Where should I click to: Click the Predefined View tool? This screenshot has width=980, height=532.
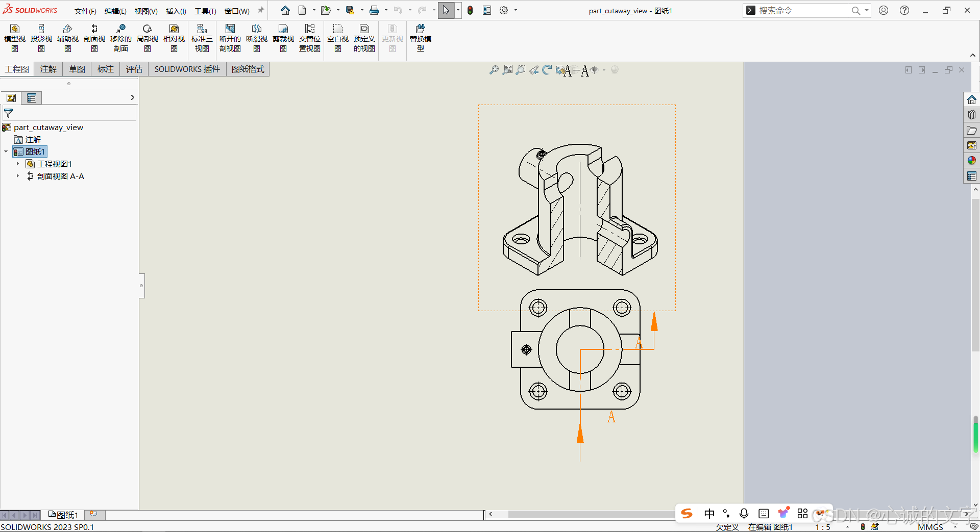364,38
